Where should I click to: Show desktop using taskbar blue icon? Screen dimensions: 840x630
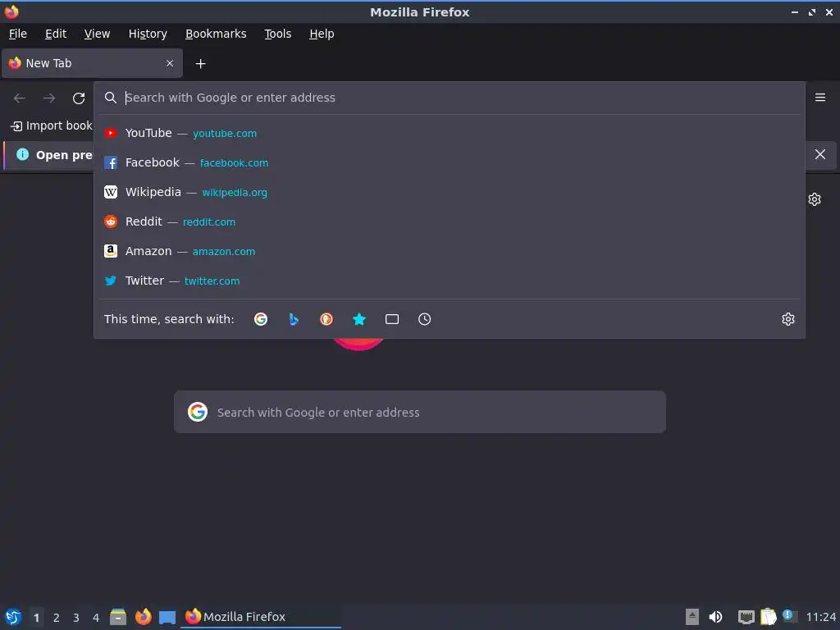tap(167, 617)
